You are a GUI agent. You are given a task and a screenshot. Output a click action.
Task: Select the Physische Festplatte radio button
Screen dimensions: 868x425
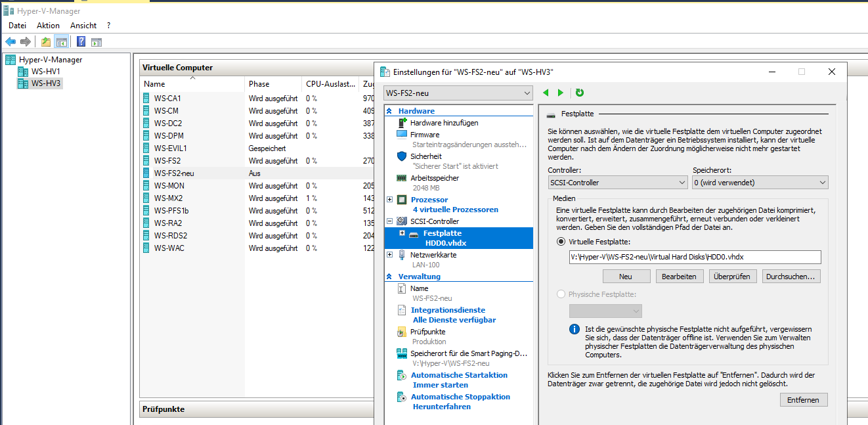561,294
